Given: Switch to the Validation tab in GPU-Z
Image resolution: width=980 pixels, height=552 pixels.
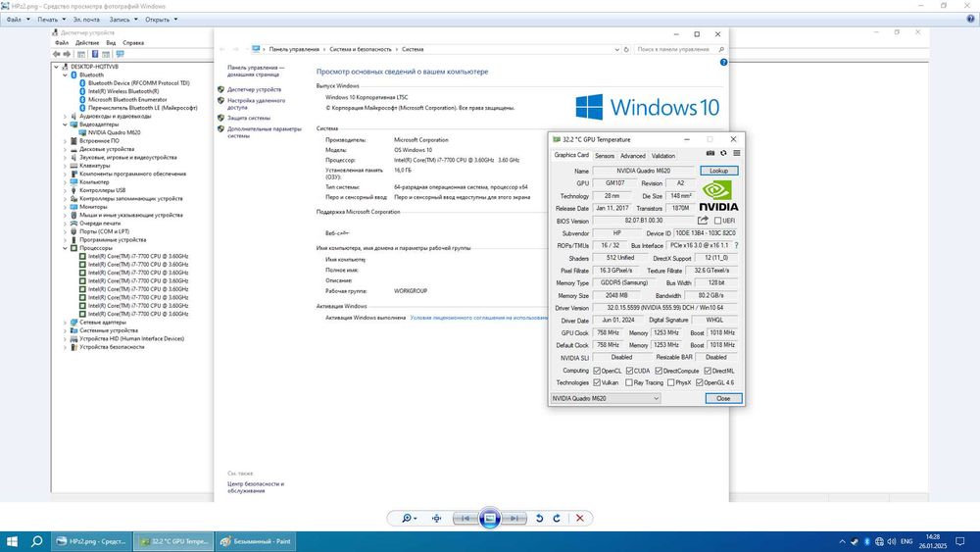Looking at the screenshot, I should point(663,156).
